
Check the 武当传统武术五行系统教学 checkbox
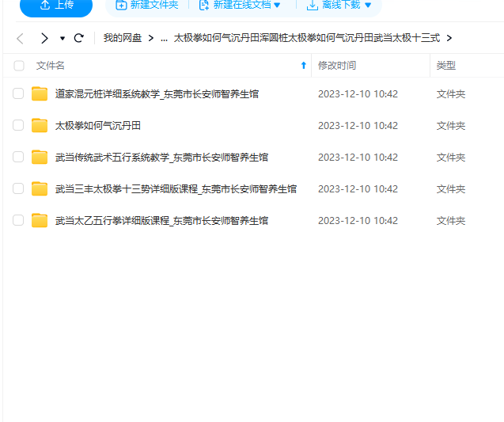tap(18, 157)
